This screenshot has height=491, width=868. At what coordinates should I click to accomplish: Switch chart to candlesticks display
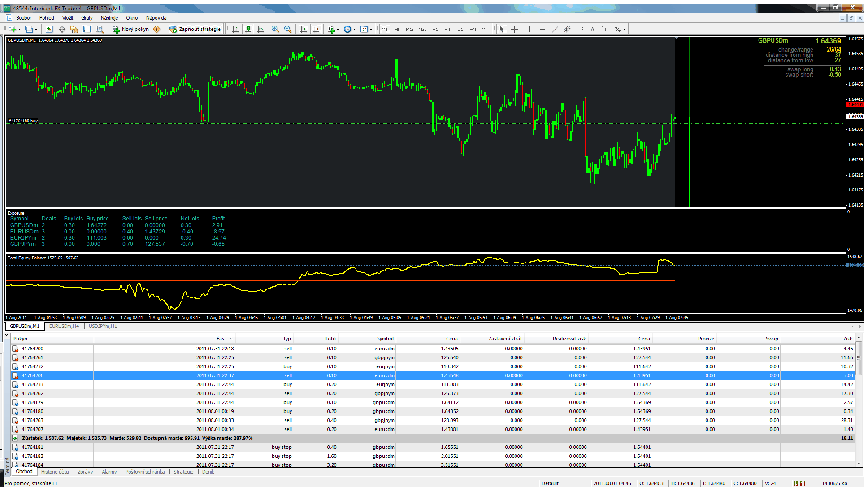(248, 29)
